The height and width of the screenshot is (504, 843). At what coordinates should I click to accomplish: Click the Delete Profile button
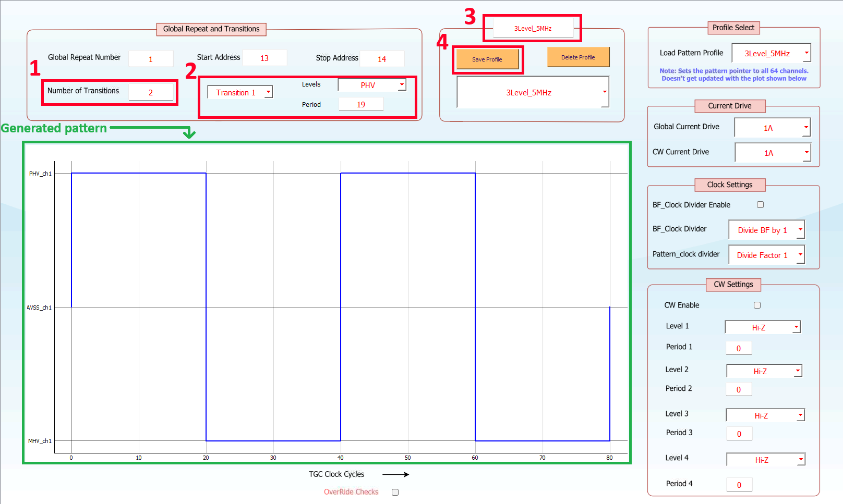577,57
